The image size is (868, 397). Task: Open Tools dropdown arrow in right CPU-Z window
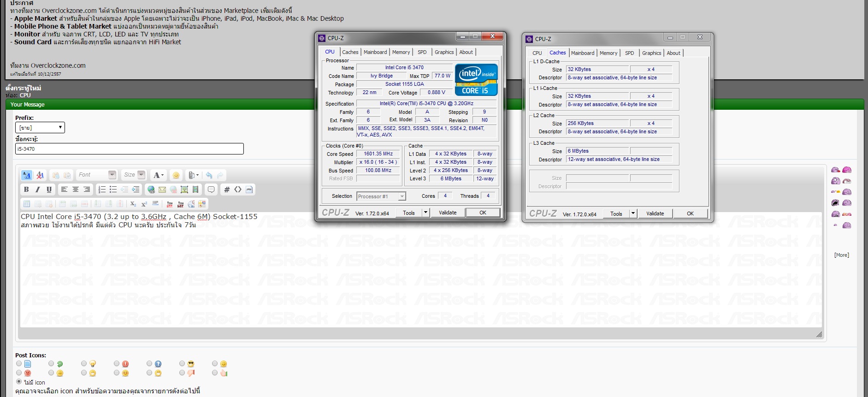pos(633,213)
